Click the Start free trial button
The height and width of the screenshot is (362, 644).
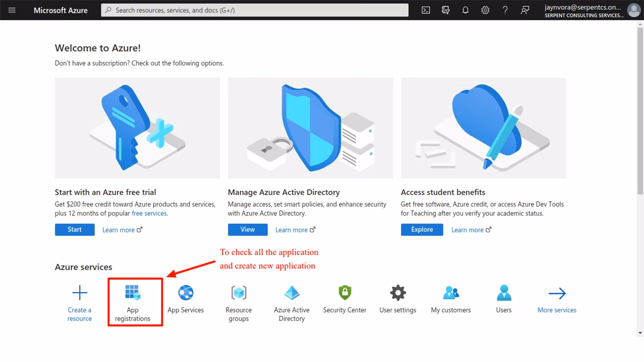tap(74, 230)
